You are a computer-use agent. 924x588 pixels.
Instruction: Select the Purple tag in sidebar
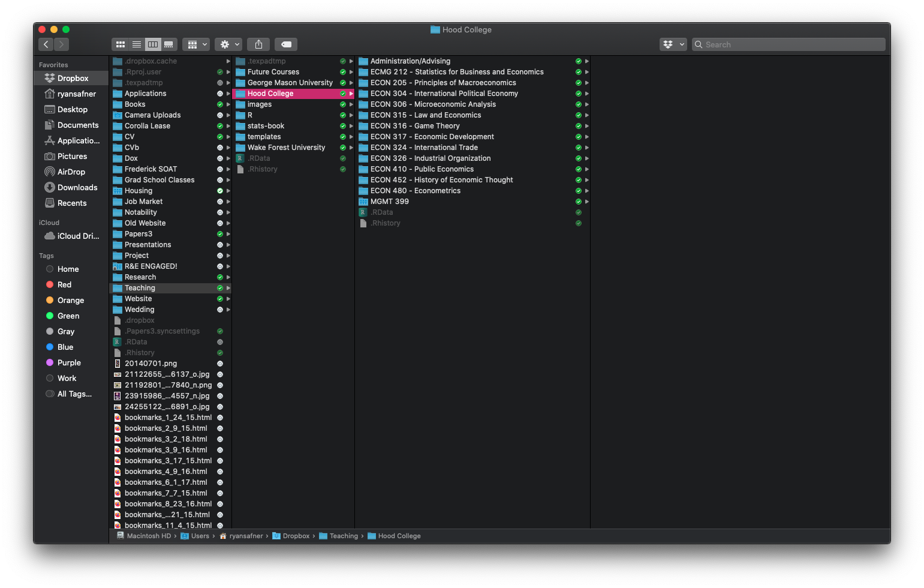tap(69, 362)
